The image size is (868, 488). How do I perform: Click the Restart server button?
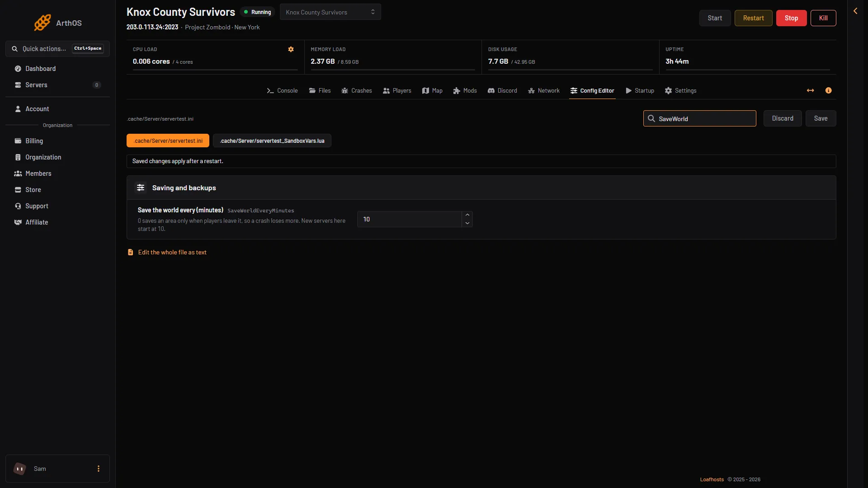point(753,18)
